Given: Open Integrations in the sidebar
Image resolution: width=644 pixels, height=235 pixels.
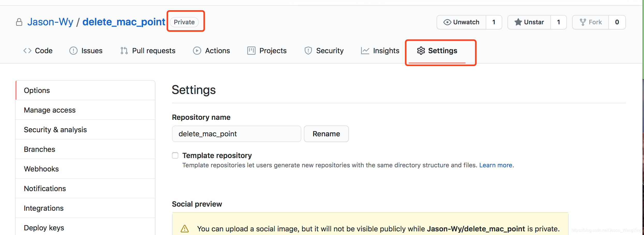Looking at the screenshot, I should pos(85,208).
